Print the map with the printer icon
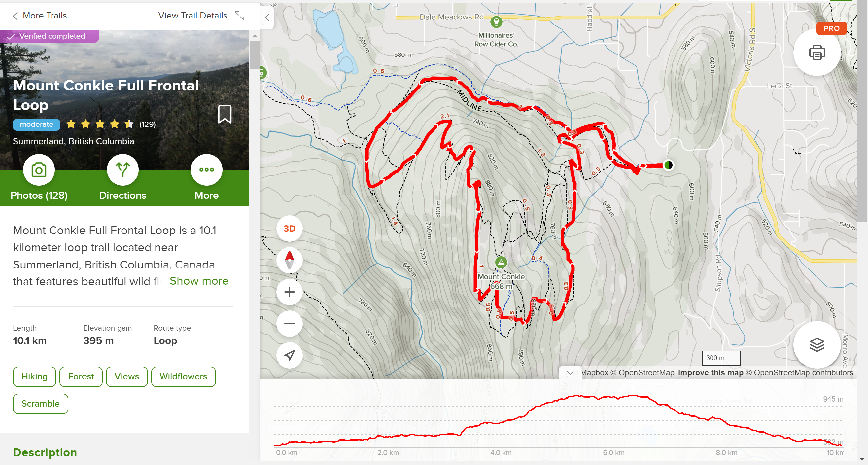 tap(817, 53)
